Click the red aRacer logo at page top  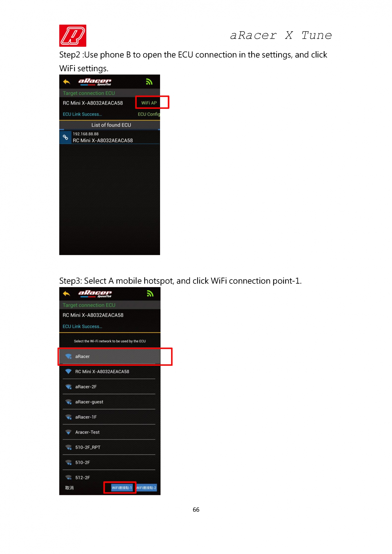tap(73, 36)
